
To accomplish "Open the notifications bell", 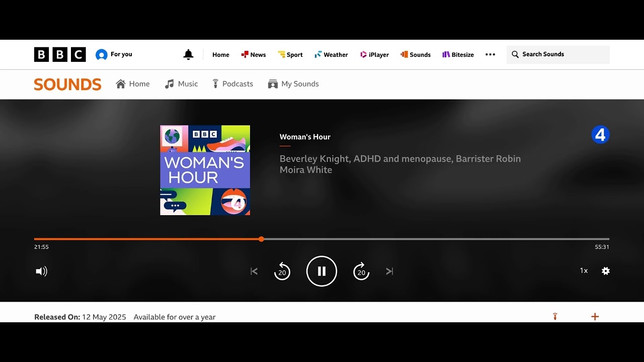I will point(188,54).
